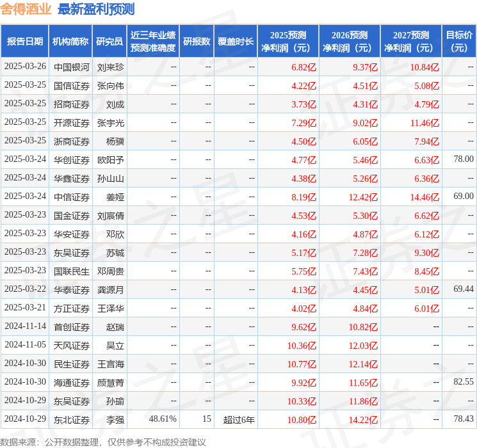This screenshot has height=448, width=477.
Task: Click the 机构简称 column header
Action: click(70, 42)
